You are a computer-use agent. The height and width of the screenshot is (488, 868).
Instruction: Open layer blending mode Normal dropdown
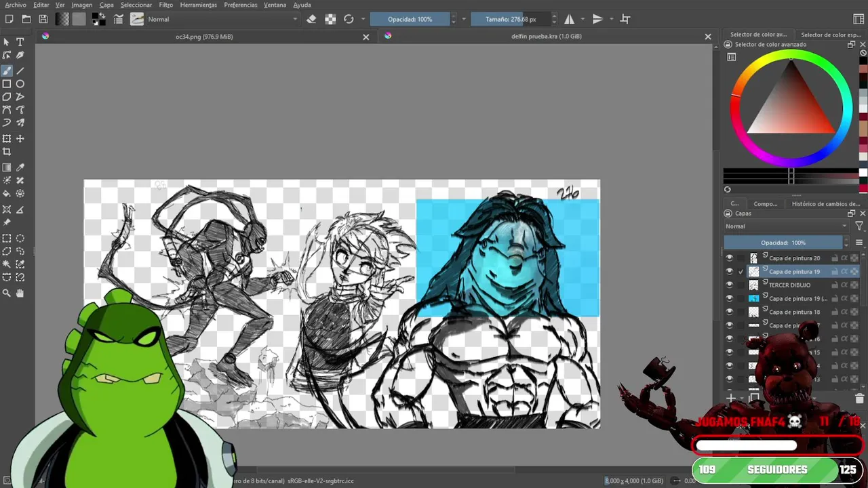[x=787, y=226]
